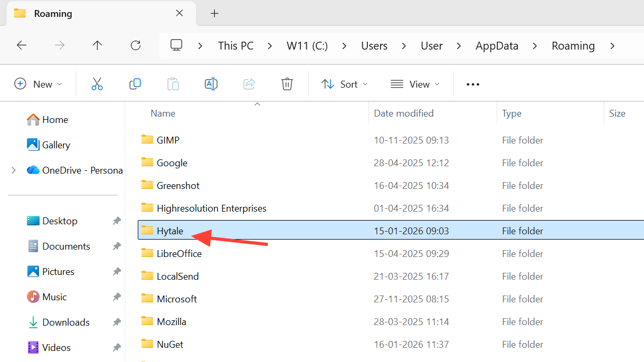Navigate back with the back arrow
Image resolution: width=644 pixels, height=362 pixels.
22,45
